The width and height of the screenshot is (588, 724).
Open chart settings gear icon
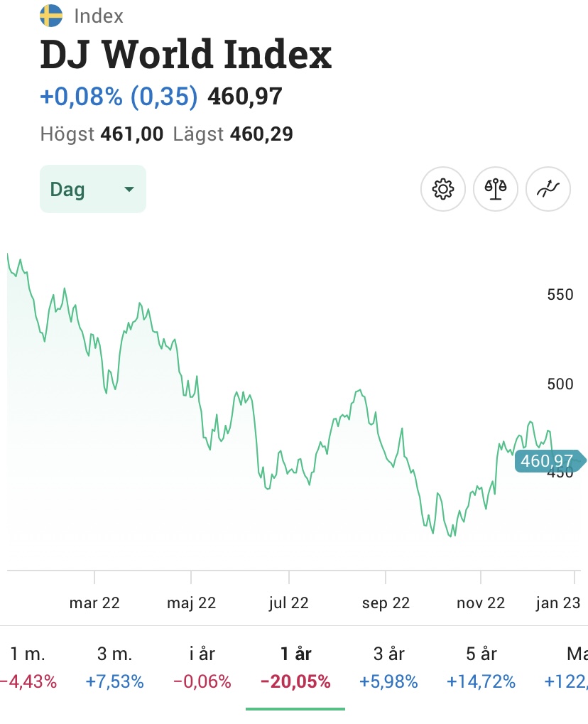click(x=443, y=190)
